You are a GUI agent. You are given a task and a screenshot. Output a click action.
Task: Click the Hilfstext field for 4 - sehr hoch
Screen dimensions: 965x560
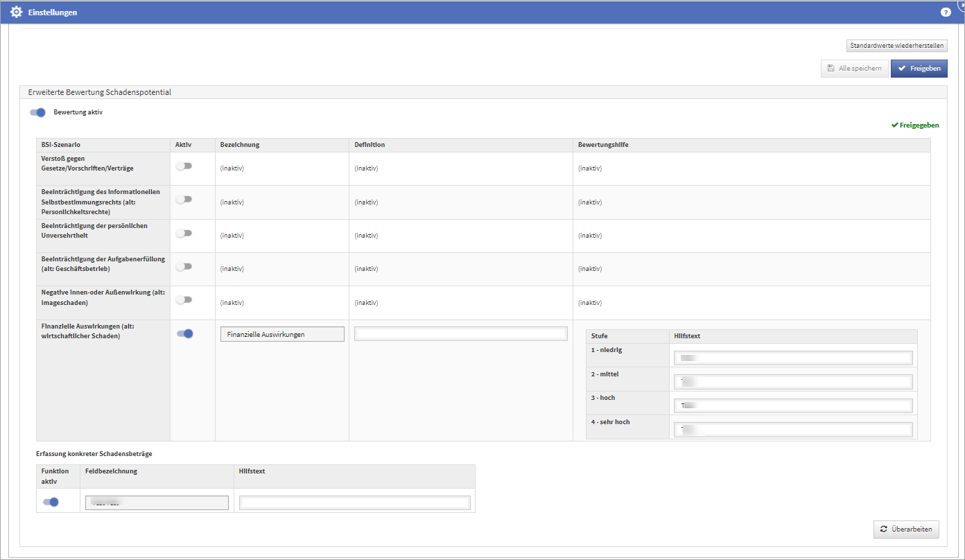pyautogui.click(x=792, y=430)
